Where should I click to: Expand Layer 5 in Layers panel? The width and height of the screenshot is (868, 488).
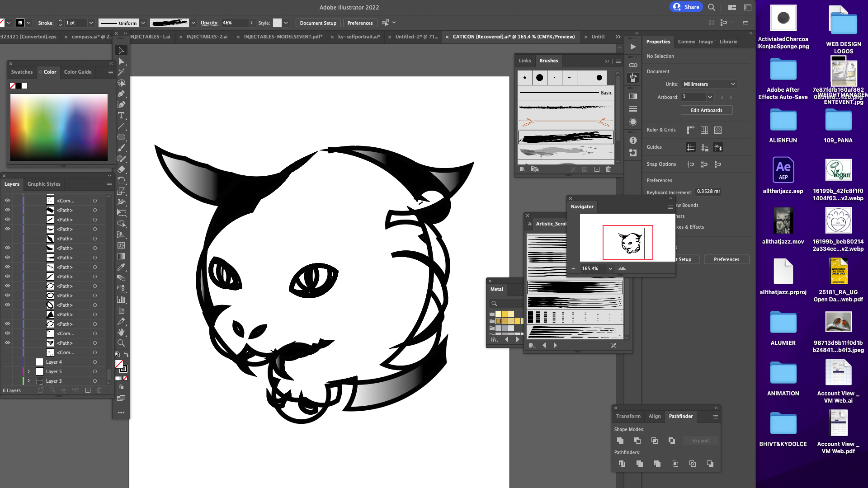[x=28, y=371]
